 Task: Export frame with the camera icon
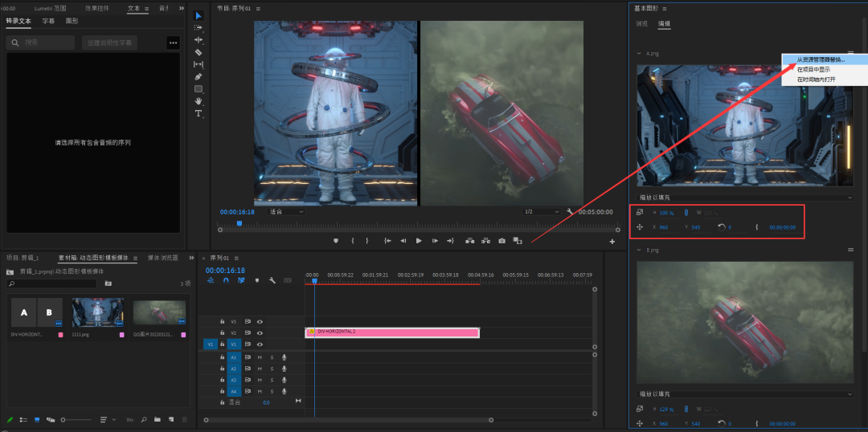coord(502,241)
